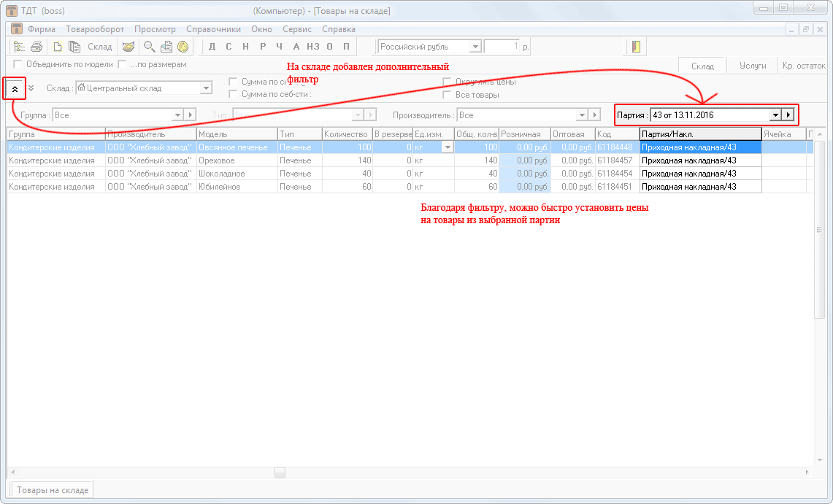Toggle the Все товары checkbox
833x504 pixels.
pyautogui.click(x=447, y=95)
